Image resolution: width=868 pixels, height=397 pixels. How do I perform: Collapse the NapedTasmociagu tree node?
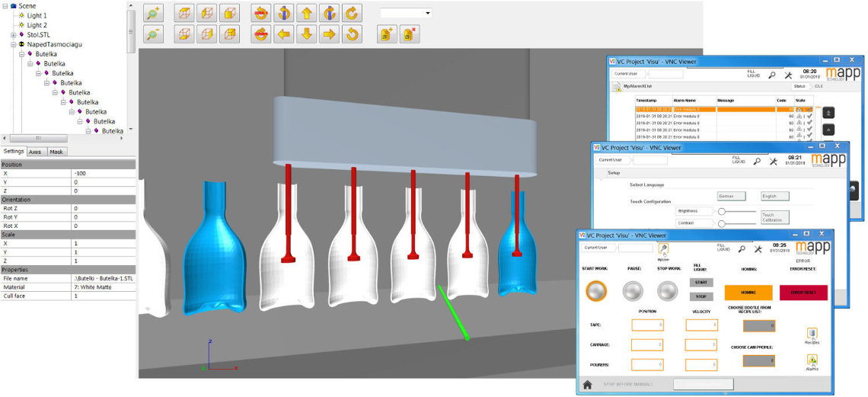[14, 45]
